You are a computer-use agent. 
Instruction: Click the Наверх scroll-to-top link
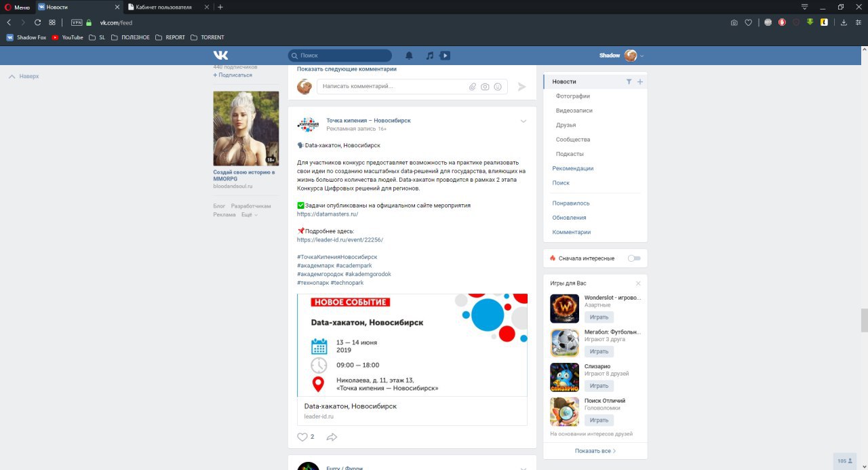pyautogui.click(x=24, y=77)
